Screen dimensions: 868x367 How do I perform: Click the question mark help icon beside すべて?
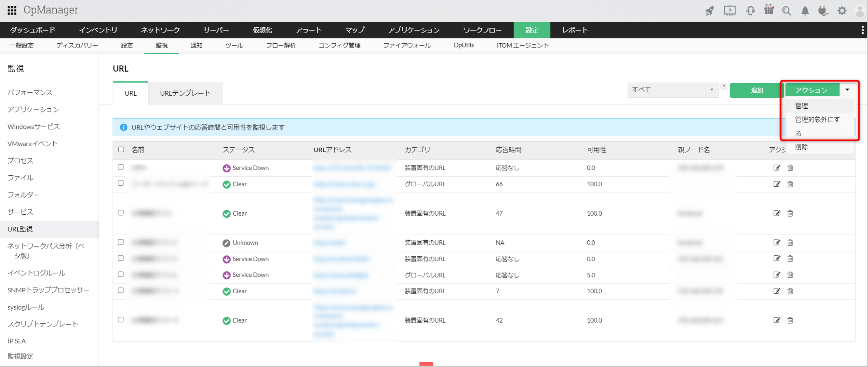pos(724,86)
